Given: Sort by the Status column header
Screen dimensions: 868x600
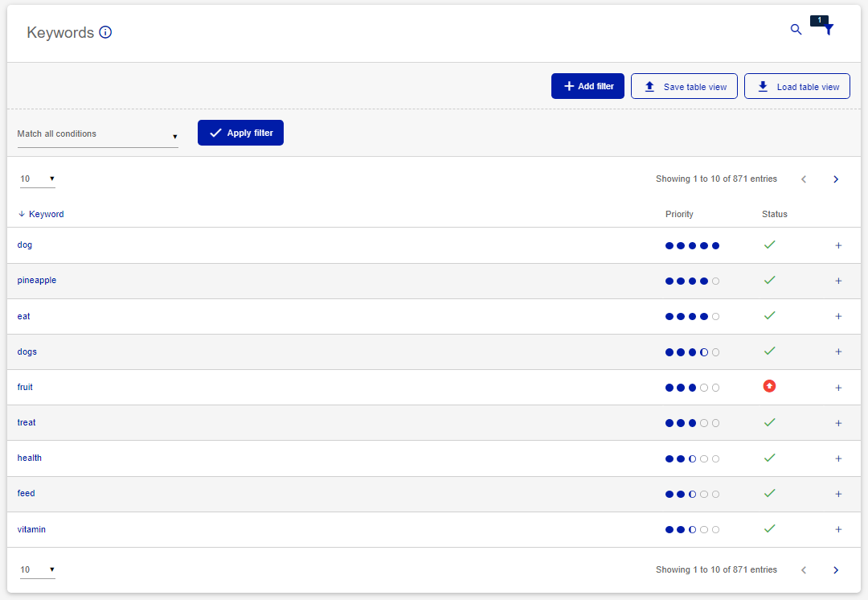Looking at the screenshot, I should coord(775,214).
